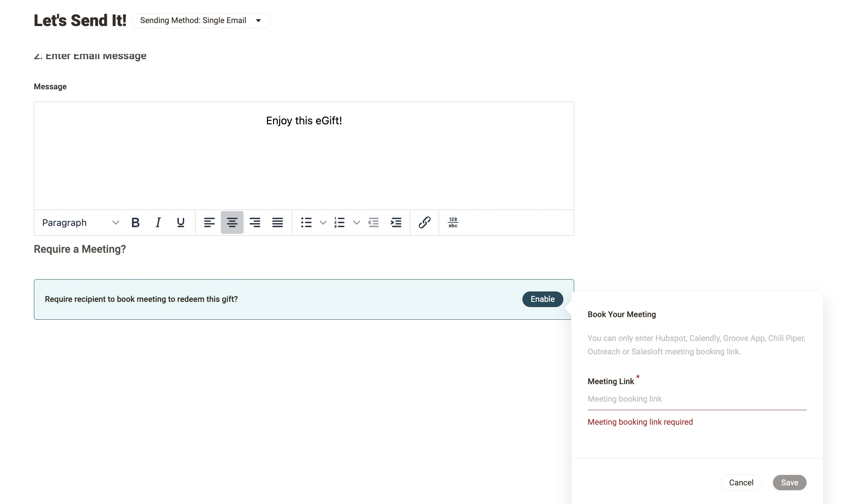
Task: Click the supported booking providers hint text
Action: pyautogui.click(x=696, y=345)
